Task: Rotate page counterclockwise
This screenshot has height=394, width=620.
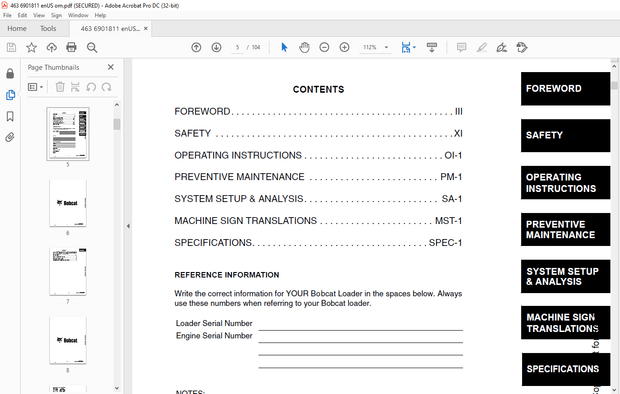Action: point(91,87)
